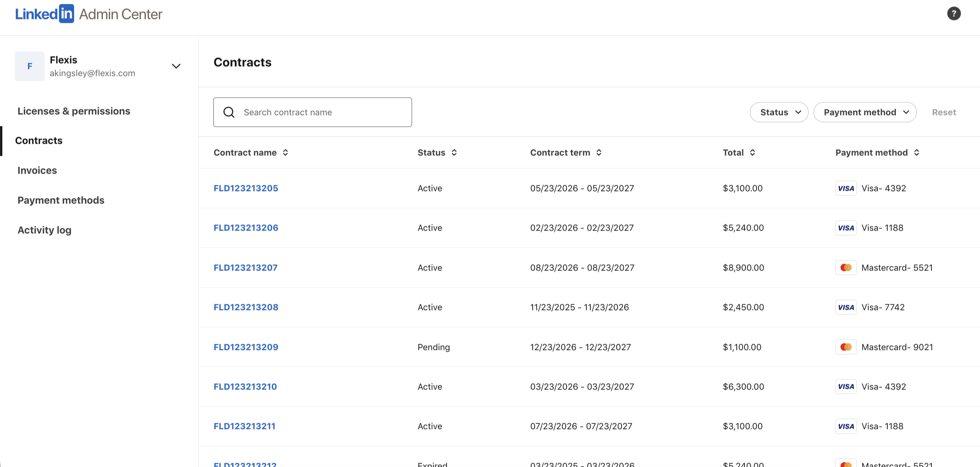This screenshot has height=467, width=980.
Task: Click the $6,300.00 total
Action: (743, 387)
